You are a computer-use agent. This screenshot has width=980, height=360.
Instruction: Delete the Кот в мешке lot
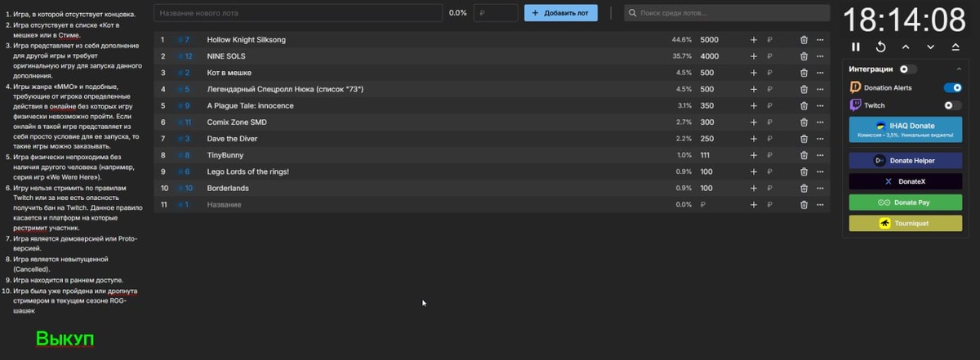804,73
